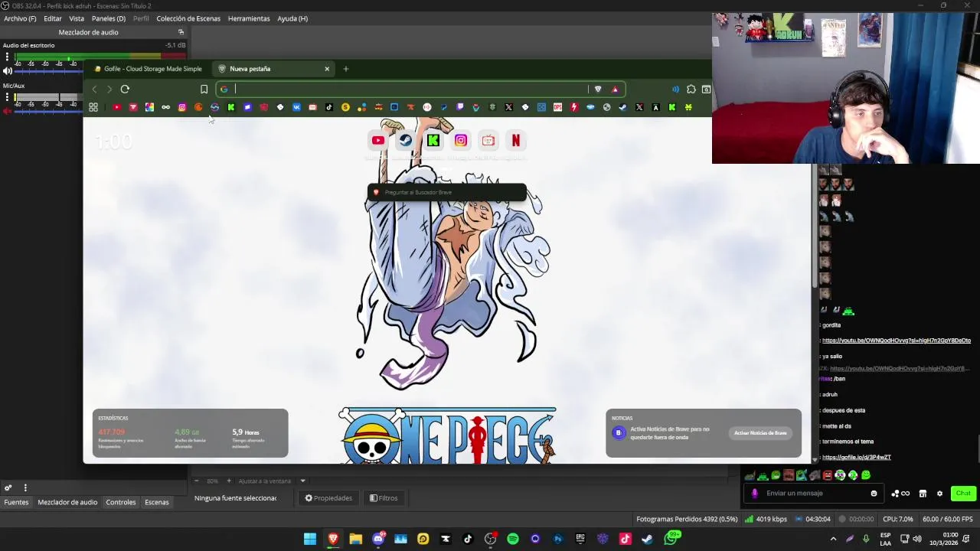Adjust the Audio del escritorio volume slider

pos(47,71)
